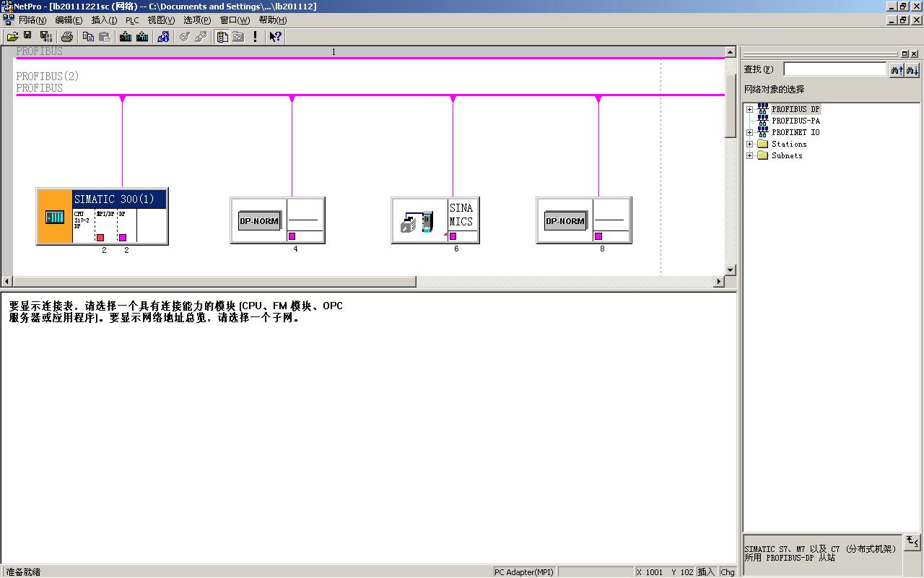Image resolution: width=924 pixels, height=578 pixels.
Task: Select the Subnets folder in the catalog
Action: click(x=787, y=155)
